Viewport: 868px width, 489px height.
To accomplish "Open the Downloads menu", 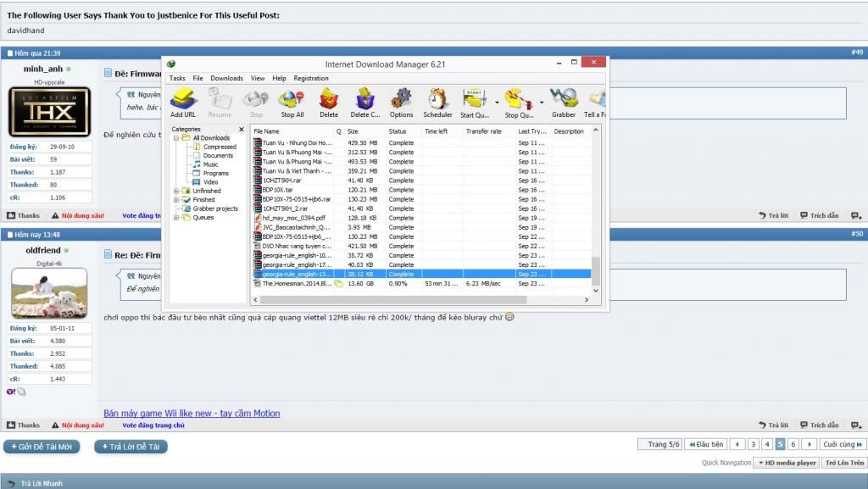I will pos(226,78).
